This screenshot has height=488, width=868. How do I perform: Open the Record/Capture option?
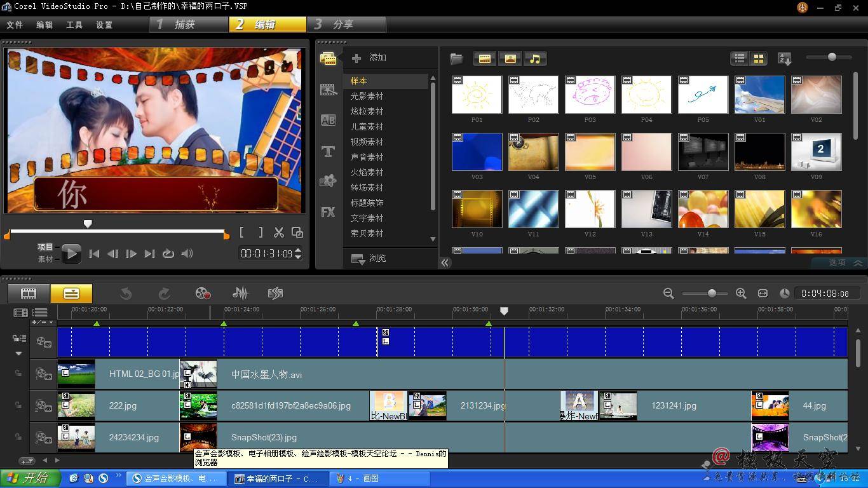(x=202, y=293)
